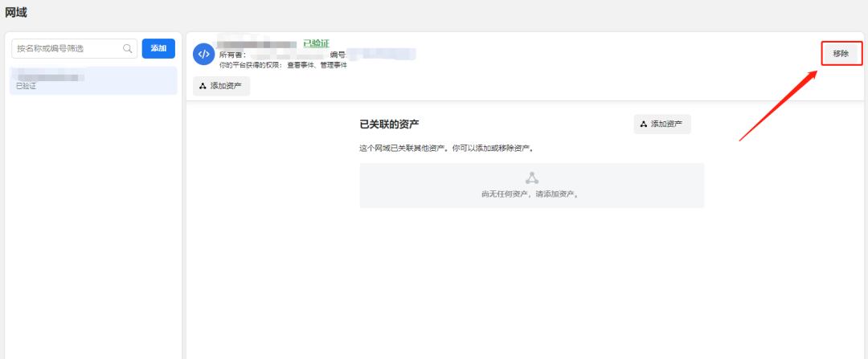Screen dimensions: 868x359
Task: Click the 尚无任何资产 empty state message
Action: [x=530, y=194]
